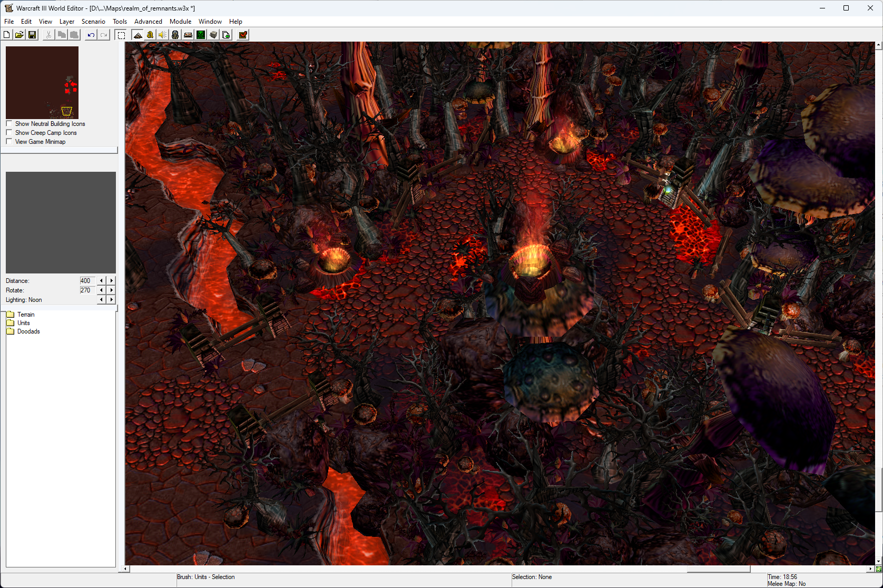Click the Copy toolbar icon
883x588 pixels.
point(62,35)
